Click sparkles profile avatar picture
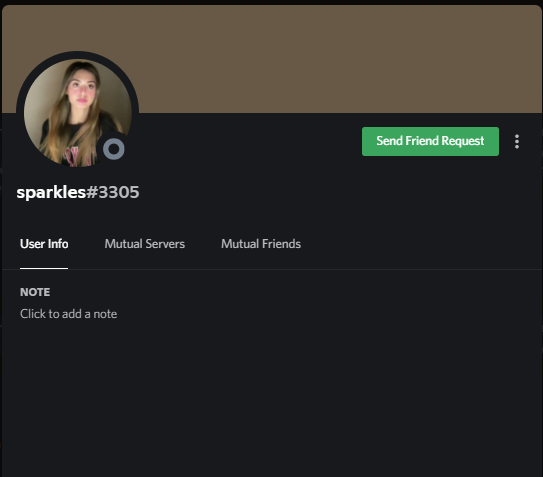This screenshot has width=543, height=477. (78, 113)
